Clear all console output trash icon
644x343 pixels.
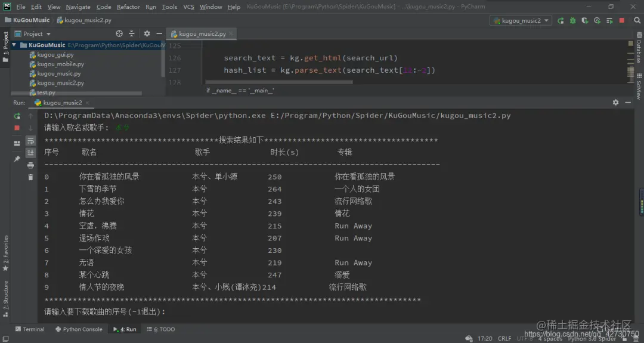tap(30, 177)
